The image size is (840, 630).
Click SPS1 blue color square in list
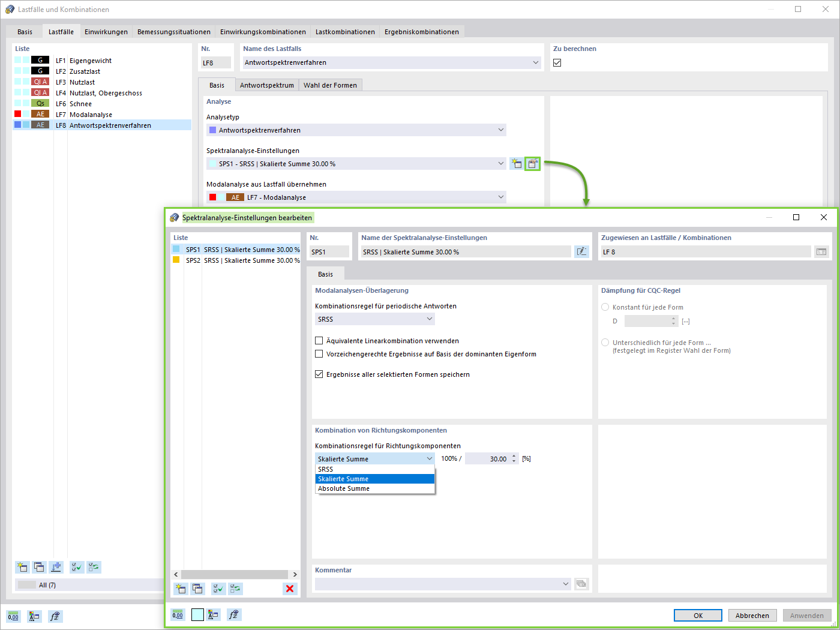[176, 249]
